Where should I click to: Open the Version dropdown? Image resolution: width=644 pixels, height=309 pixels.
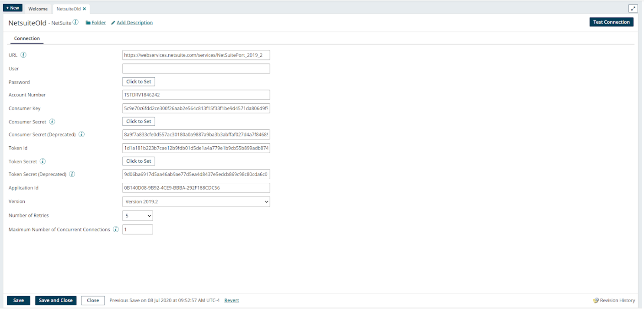pos(196,202)
